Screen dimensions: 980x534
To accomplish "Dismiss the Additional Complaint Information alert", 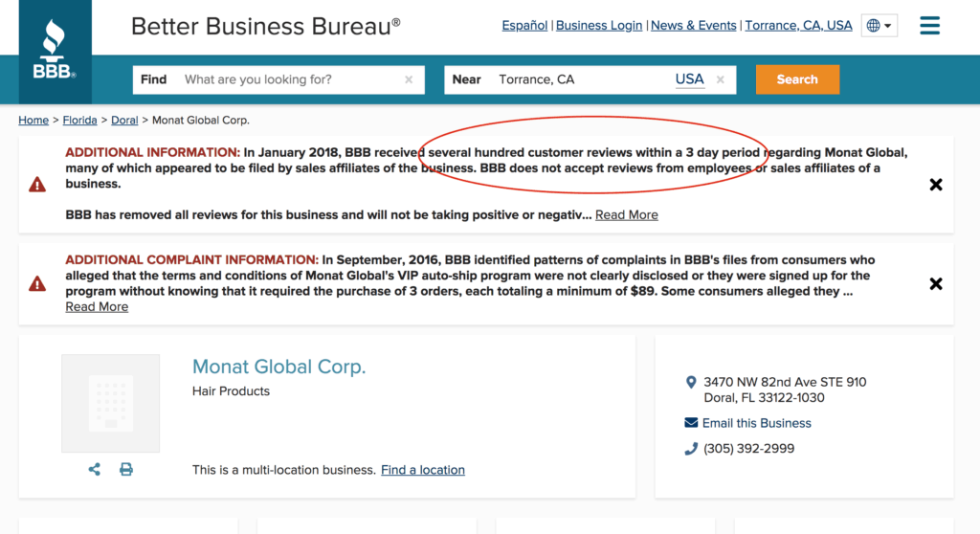I will click(x=936, y=283).
